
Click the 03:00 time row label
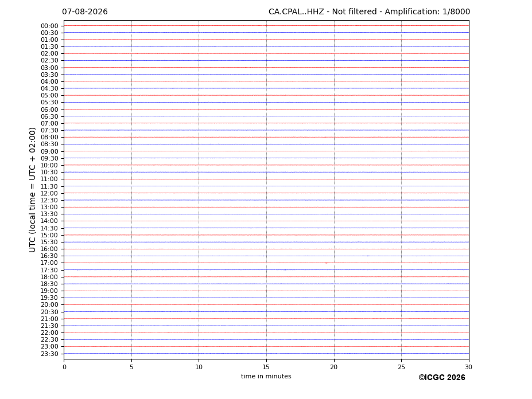tap(49, 68)
